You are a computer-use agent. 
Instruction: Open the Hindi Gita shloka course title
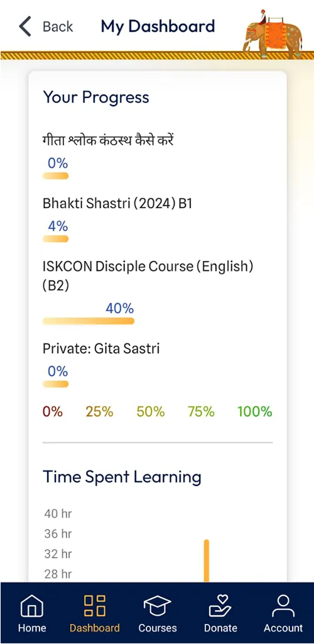click(108, 140)
